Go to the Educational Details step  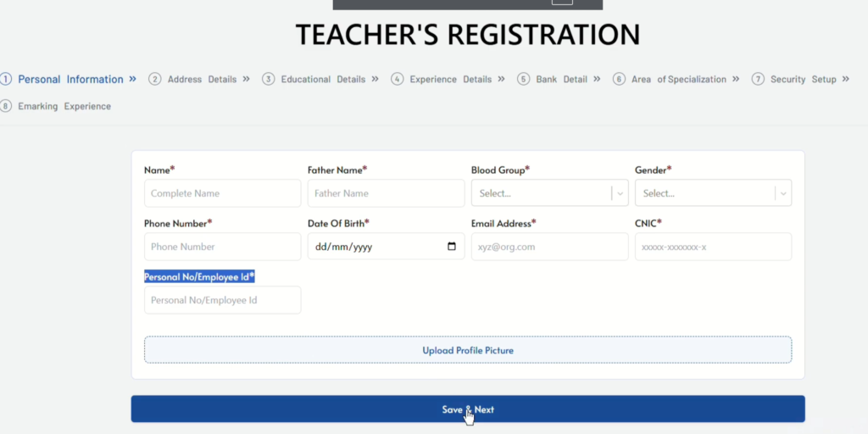tap(322, 80)
